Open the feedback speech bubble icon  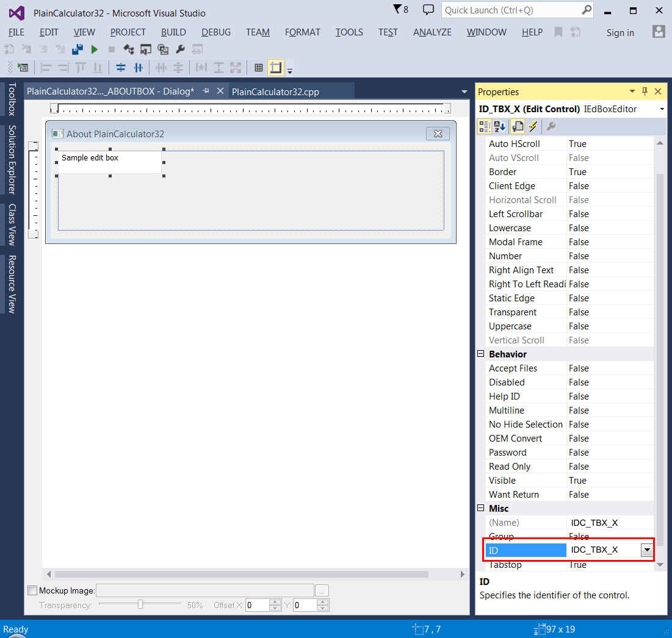tap(428, 9)
